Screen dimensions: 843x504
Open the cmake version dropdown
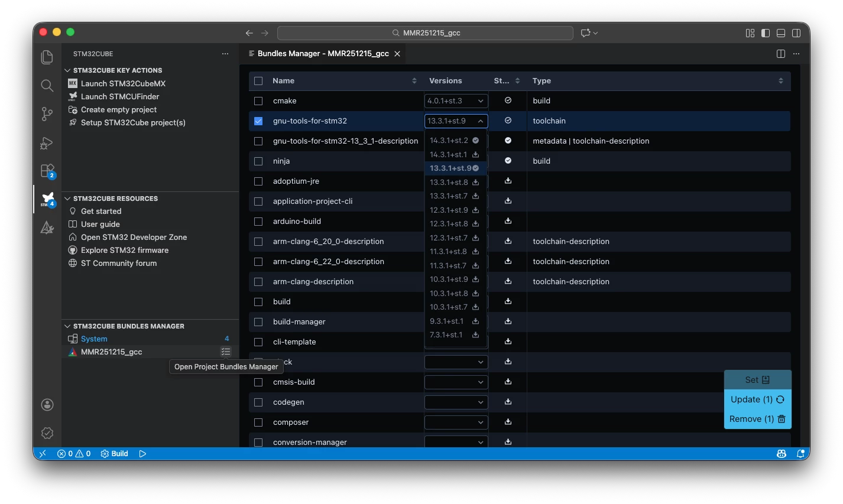click(x=456, y=101)
